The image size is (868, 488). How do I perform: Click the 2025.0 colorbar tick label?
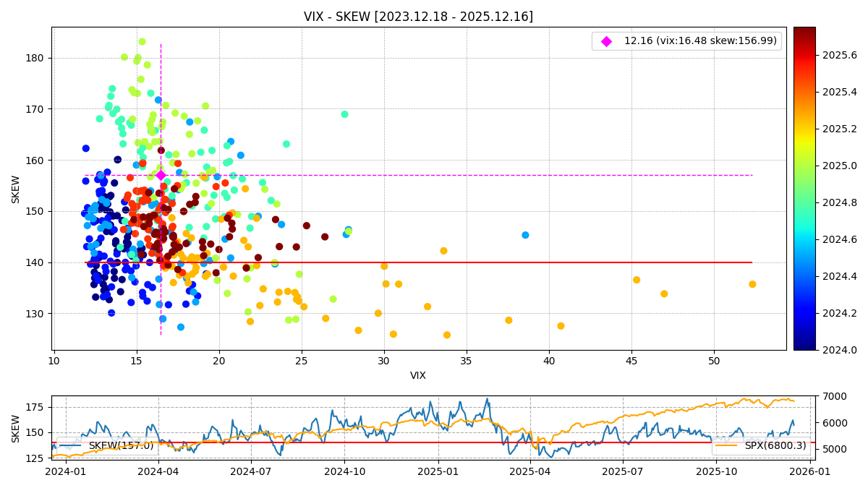tap(839, 166)
